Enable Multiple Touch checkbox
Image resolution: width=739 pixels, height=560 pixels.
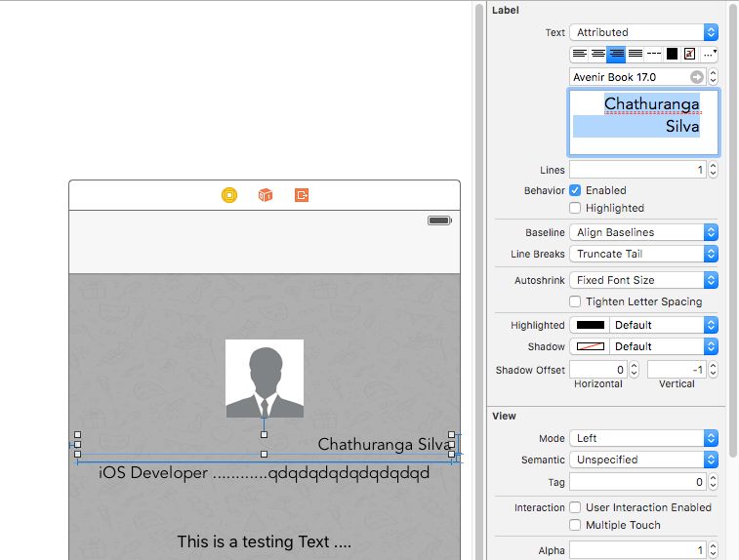click(575, 525)
